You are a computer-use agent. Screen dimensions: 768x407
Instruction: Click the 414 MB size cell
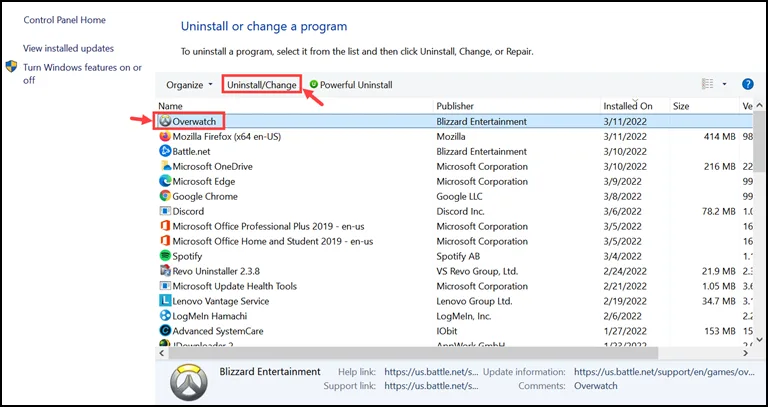coord(720,136)
